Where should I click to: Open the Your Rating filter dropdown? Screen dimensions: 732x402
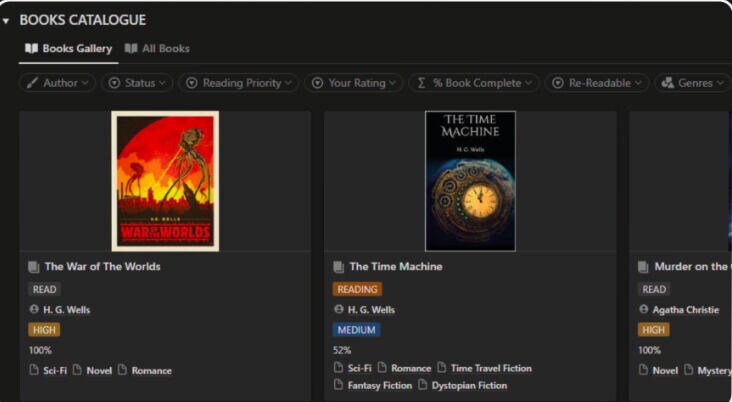(353, 83)
